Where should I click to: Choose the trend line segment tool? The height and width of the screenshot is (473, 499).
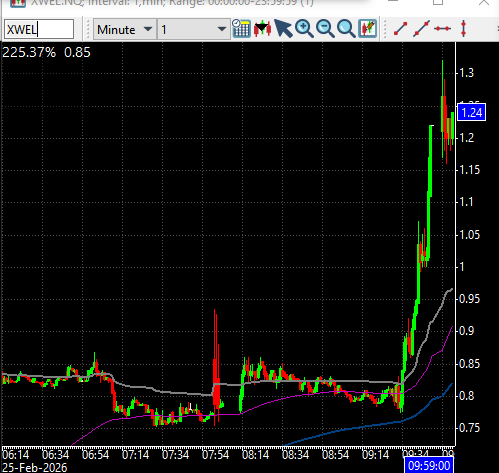point(400,29)
